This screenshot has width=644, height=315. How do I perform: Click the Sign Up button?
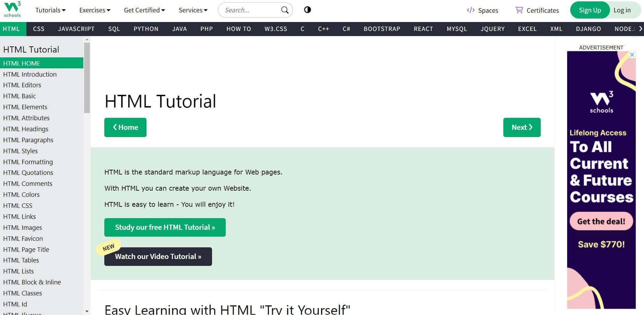click(589, 10)
